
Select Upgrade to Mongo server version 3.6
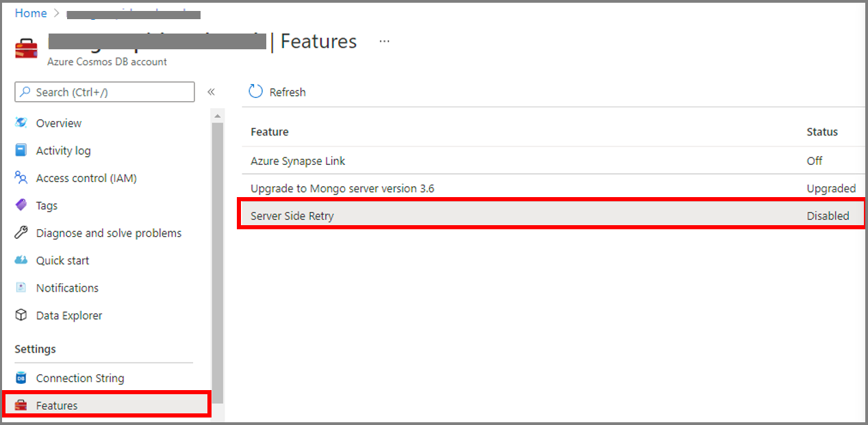552,188
